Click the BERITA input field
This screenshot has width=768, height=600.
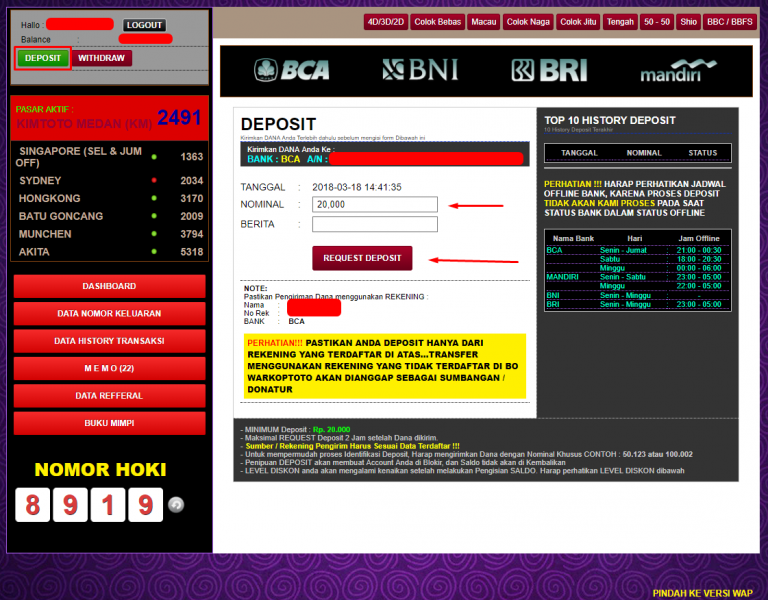(375, 224)
